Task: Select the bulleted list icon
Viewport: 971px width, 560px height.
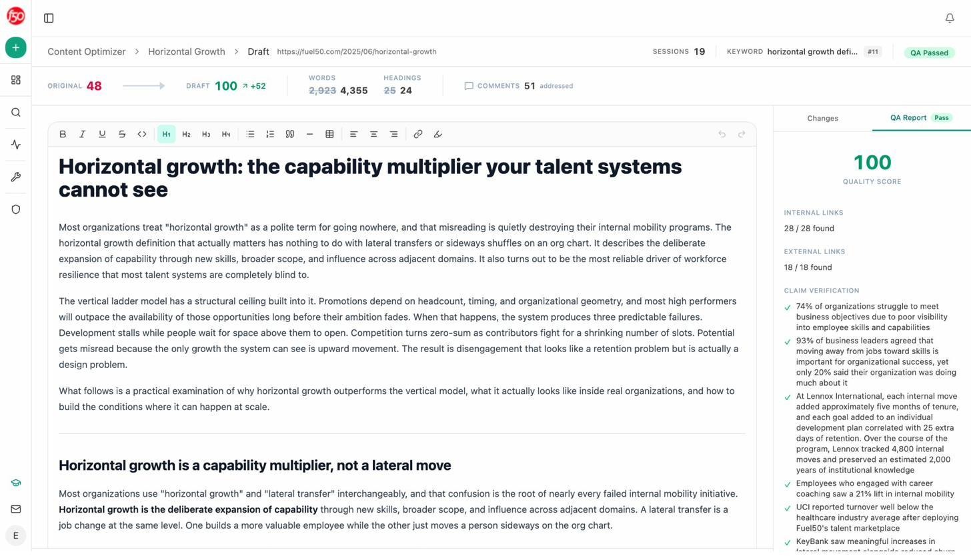Action: coord(250,134)
